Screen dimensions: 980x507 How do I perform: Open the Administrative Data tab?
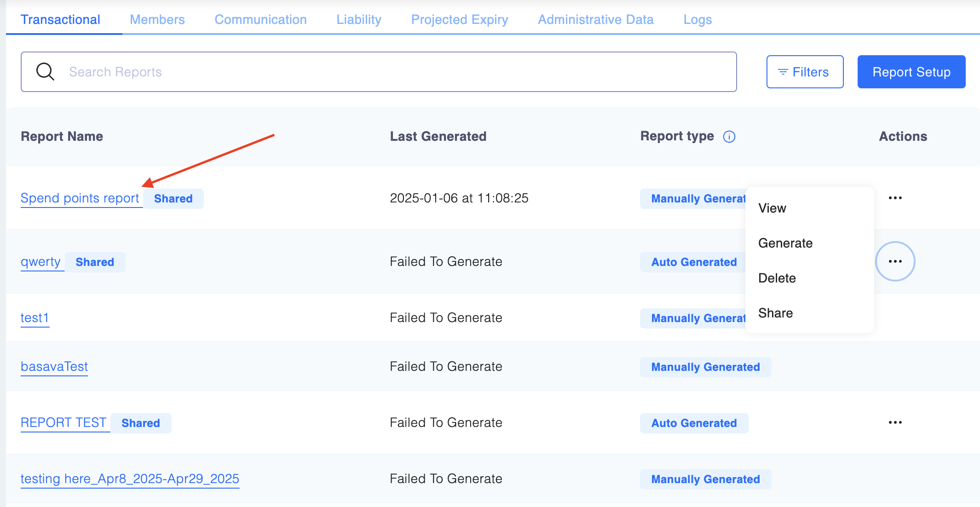(x=595, y=20)
